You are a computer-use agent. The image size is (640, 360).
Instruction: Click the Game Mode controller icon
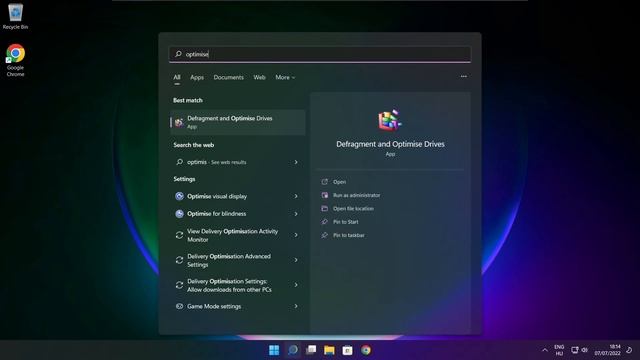tap(179, 306)
